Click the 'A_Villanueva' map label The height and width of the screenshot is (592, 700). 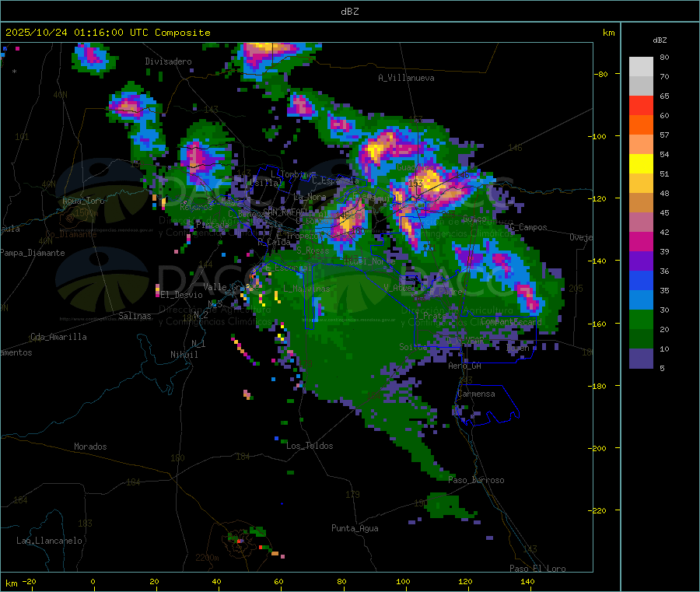click(x=406, y=78)
